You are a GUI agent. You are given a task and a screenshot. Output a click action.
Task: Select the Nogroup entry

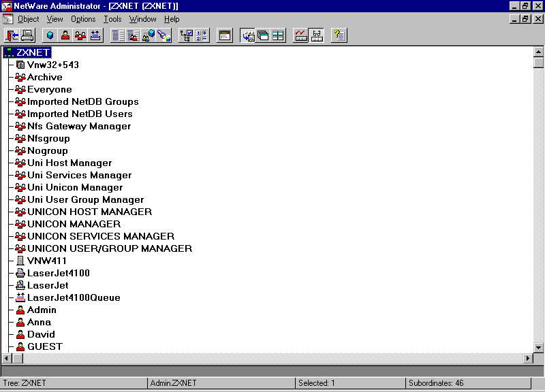47,150
